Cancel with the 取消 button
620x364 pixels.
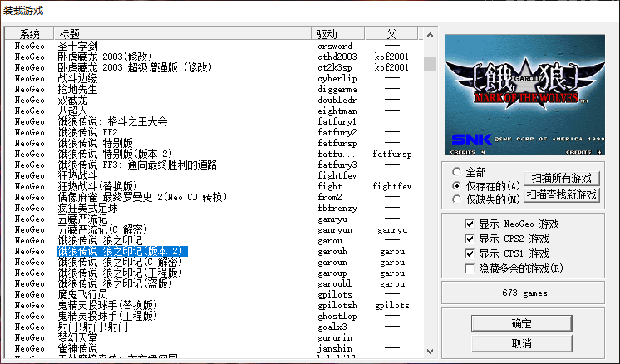[x=522, y=343]
